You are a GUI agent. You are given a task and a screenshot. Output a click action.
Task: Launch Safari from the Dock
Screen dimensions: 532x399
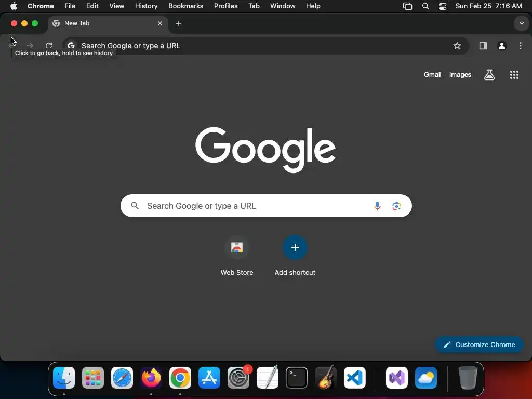click(x=122, y=378)
